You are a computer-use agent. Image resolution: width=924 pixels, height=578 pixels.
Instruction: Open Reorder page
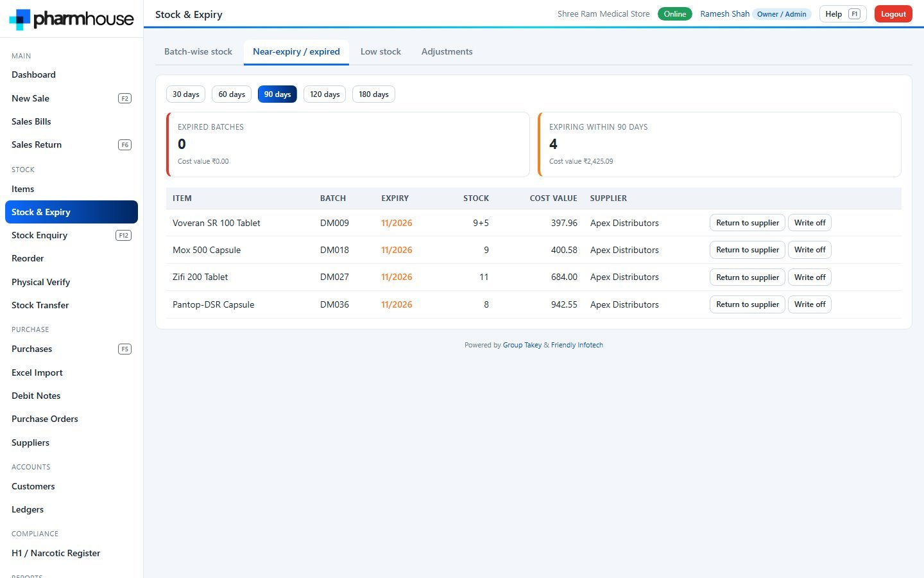pos(71,258)
